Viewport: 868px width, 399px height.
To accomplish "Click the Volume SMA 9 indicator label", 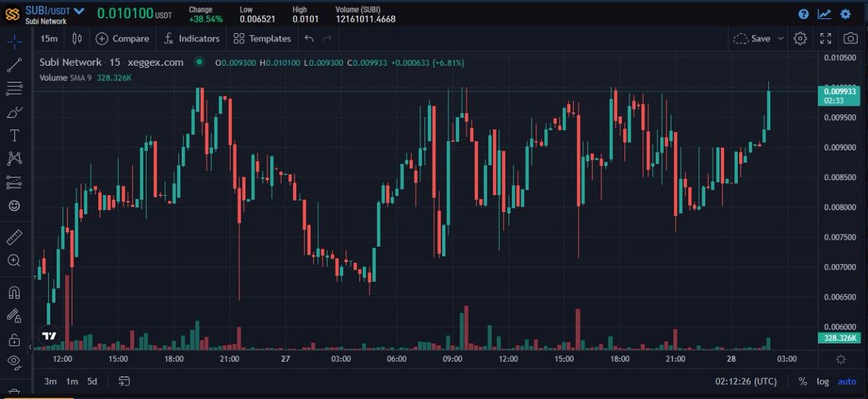I will (x=65, y=77).
